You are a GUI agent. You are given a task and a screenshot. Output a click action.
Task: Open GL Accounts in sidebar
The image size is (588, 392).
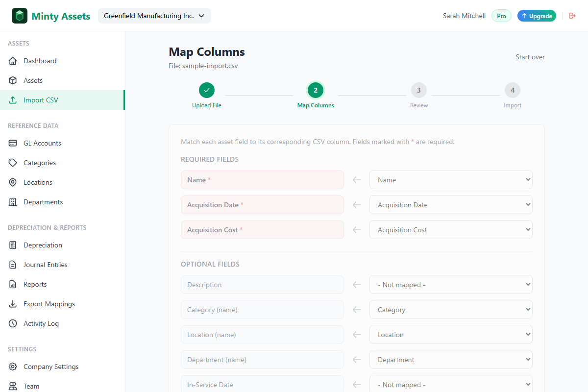coord(62,143)
